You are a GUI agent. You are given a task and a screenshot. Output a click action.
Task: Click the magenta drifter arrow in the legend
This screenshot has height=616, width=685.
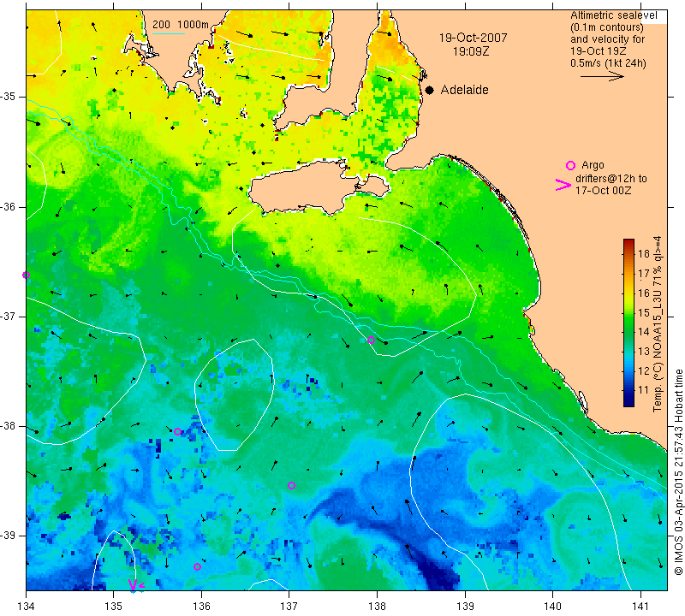click(563, 185)
